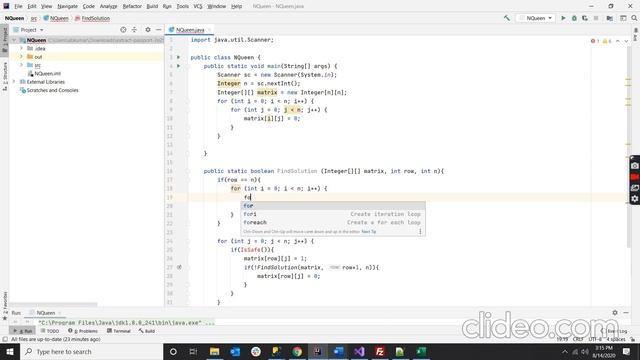Jump to next highlighted error arrow

[626, 41]
